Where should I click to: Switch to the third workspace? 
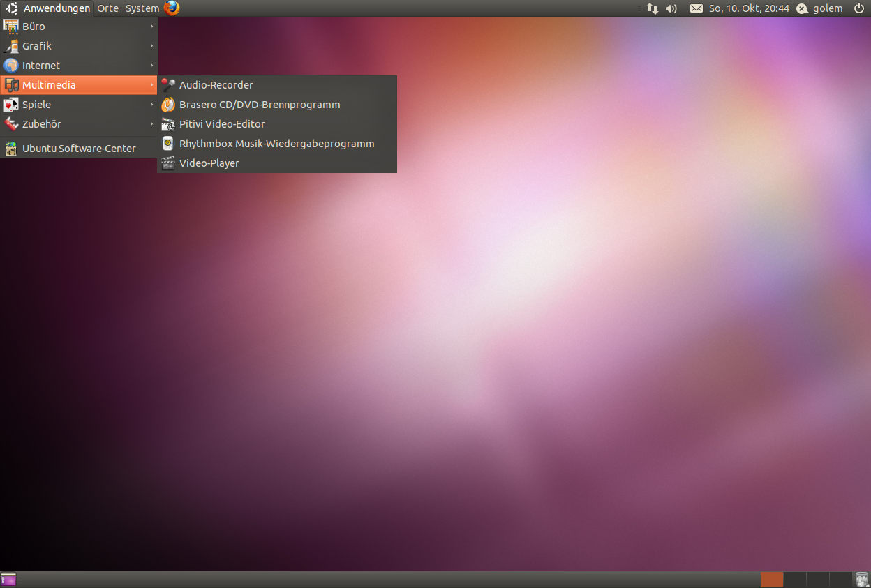tap(817, 580)
